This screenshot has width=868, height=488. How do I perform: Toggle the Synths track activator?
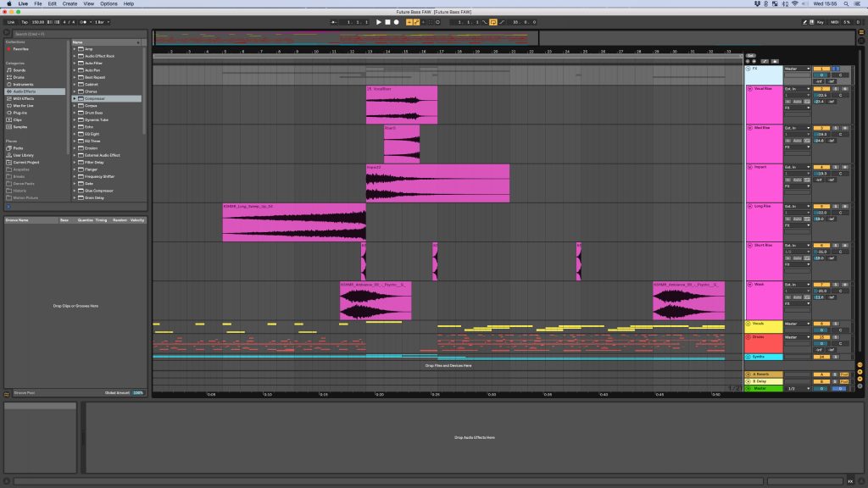[x=821, y=357]
